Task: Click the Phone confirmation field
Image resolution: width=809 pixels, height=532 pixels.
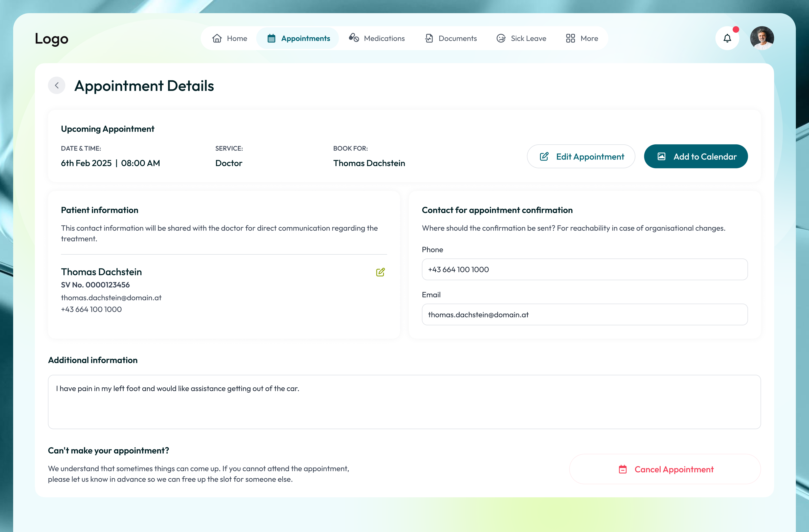Action: (584, 270)
